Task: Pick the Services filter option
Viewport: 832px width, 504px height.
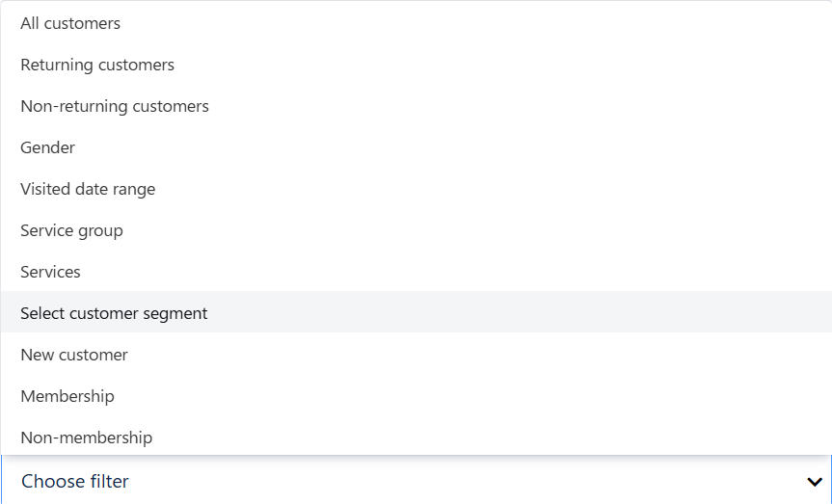Action: [x=51, y=272]
